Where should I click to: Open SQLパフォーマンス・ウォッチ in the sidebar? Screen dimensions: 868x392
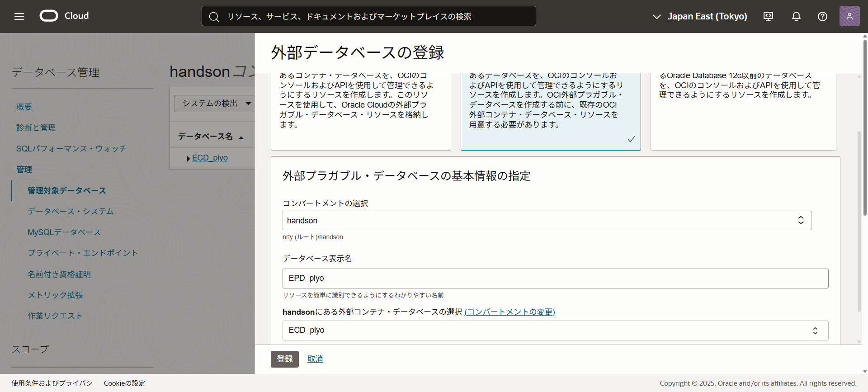pos(71,149)
